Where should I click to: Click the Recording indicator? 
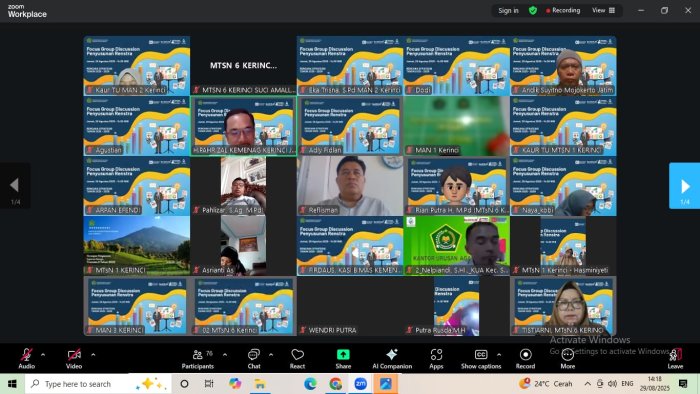point(563,10)
